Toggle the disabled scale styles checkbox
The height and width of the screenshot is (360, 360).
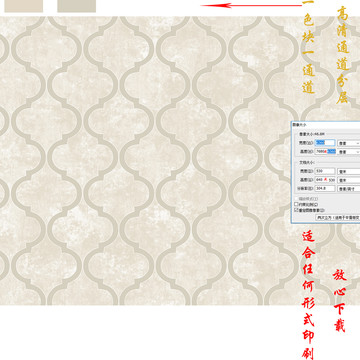(x=296, y=199)
